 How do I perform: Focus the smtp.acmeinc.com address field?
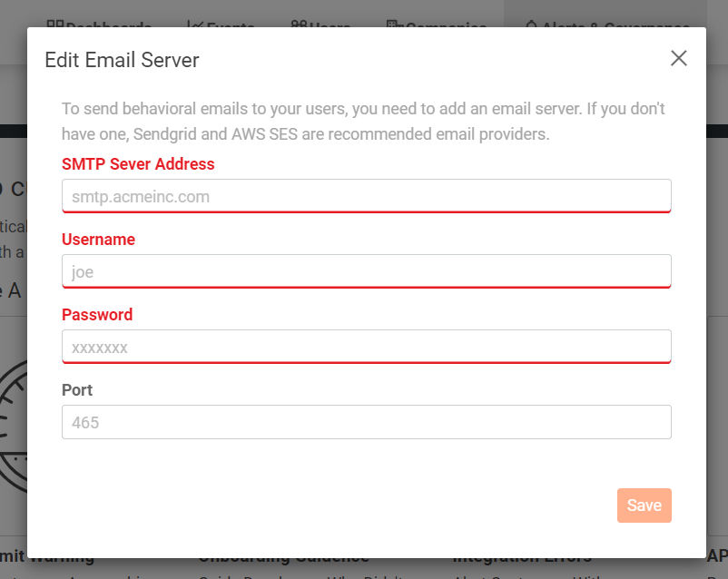[367, 196]
